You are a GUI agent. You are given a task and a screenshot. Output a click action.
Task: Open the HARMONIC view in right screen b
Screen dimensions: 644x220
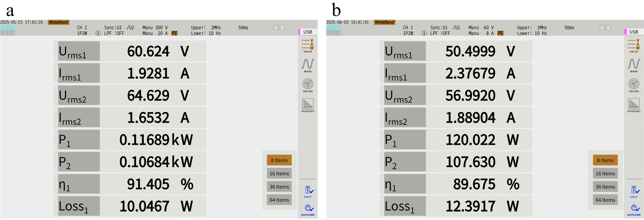click(x=634, y=105)
